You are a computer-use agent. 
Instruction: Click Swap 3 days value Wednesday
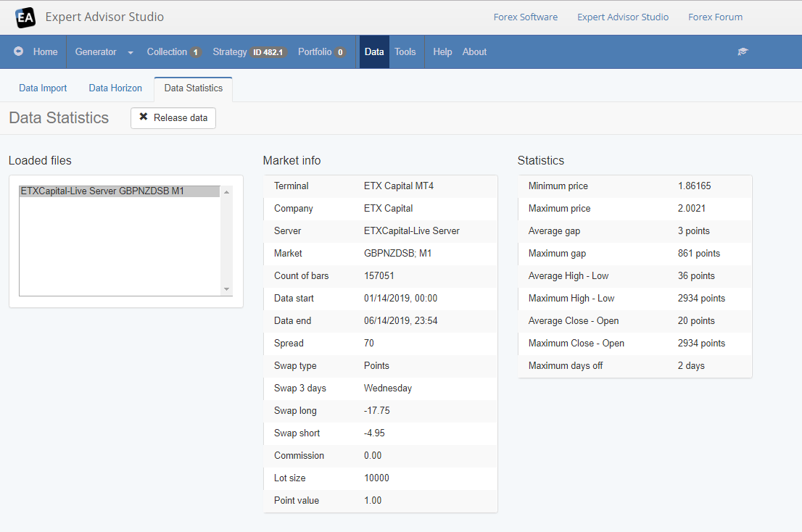(x=388, y=388)
